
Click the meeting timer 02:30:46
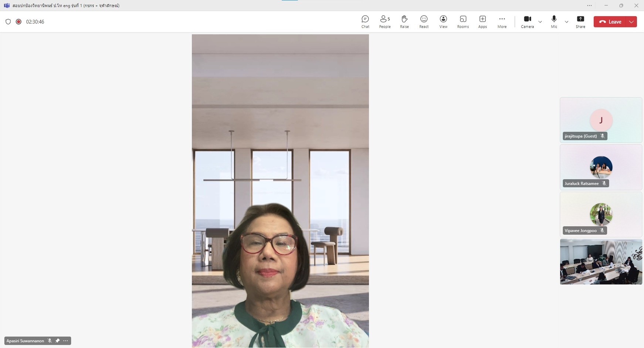[35, 22]
